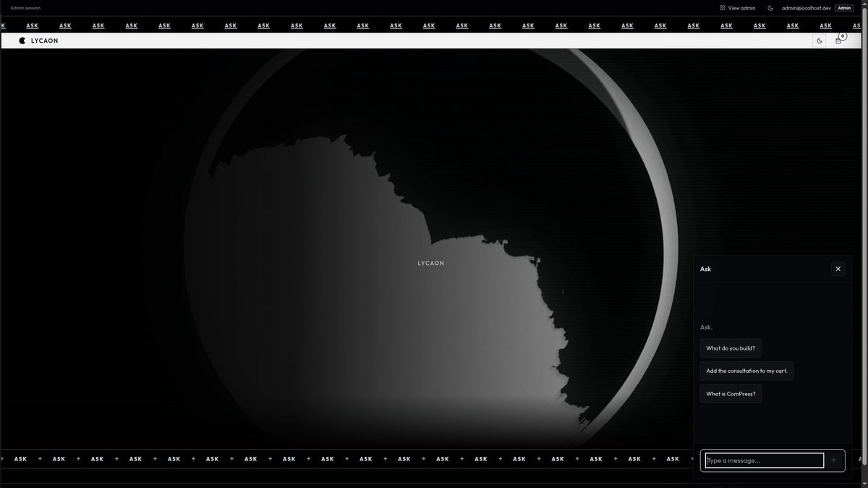Click the LYCAON text centered on the hero image
This screenshot has width=868, height=488.
tap(431, 264)
